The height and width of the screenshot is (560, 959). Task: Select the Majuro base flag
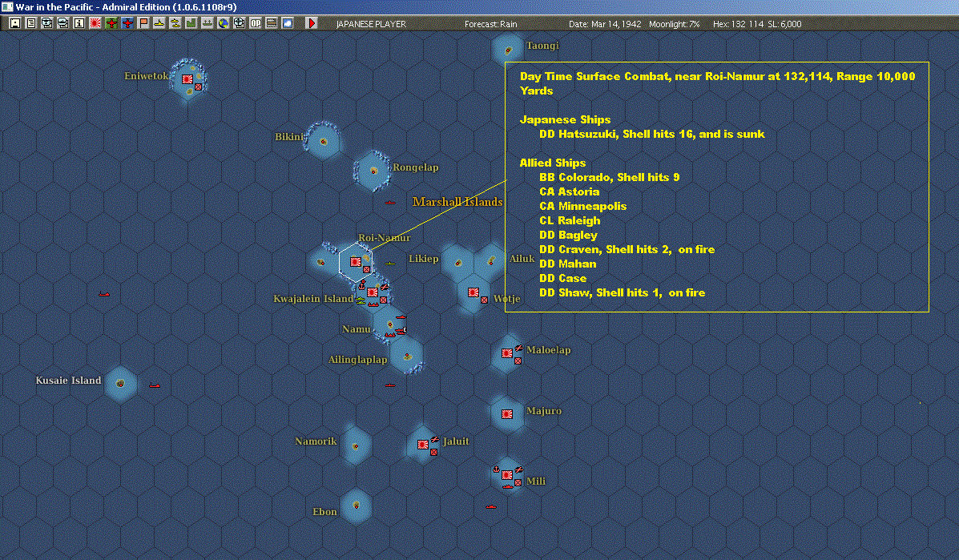click(x=507, y=414)
